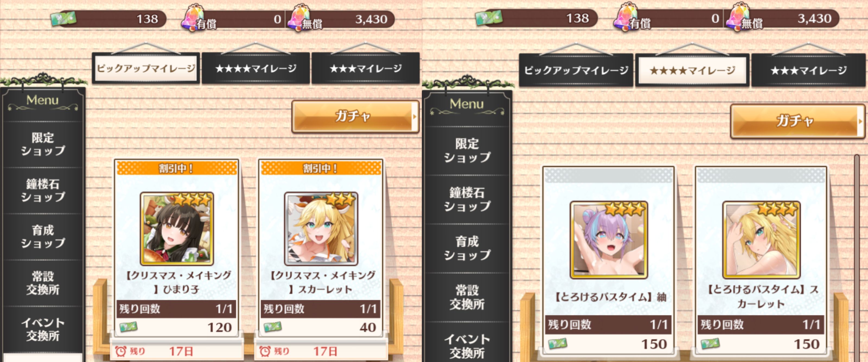868x362 pixels.
Task: Select the Christmas スカーレット character card thumbnail
Action: tap(321, 229)
